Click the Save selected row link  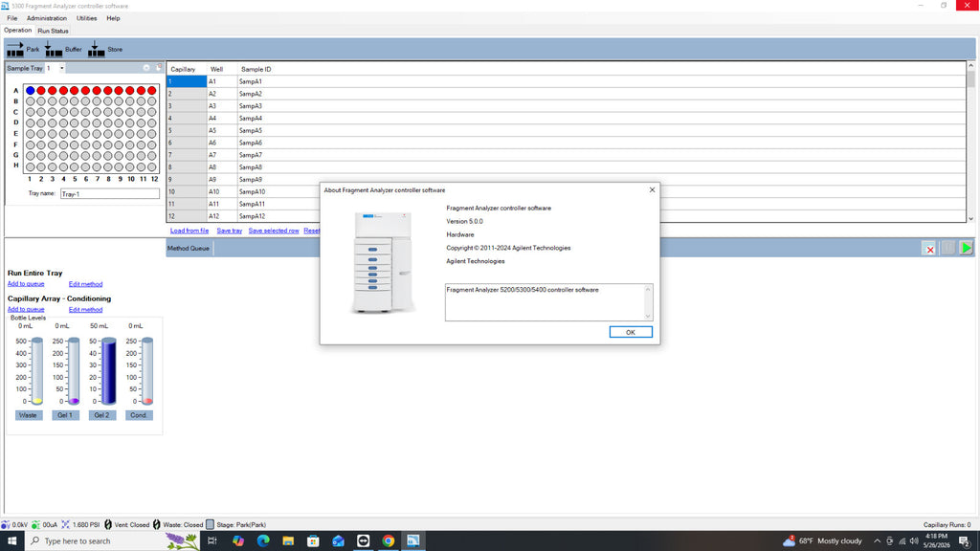tap(274, 231)
